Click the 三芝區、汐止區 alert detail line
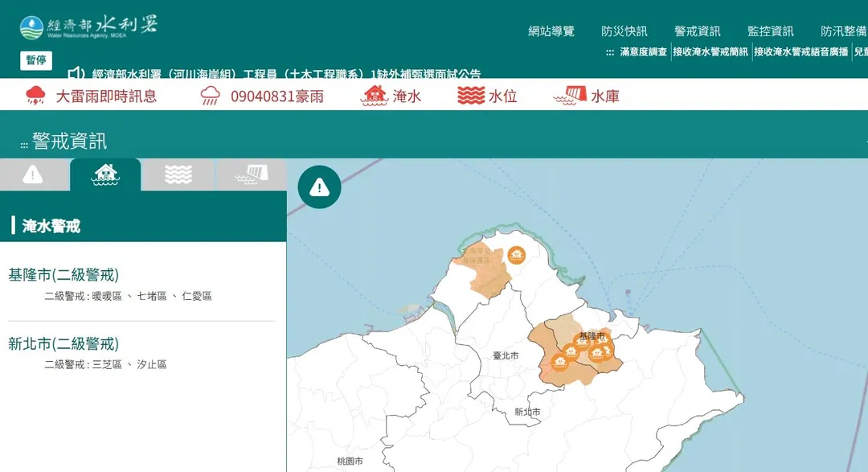This screenshot has width=868, height=472. pos(106,364)
